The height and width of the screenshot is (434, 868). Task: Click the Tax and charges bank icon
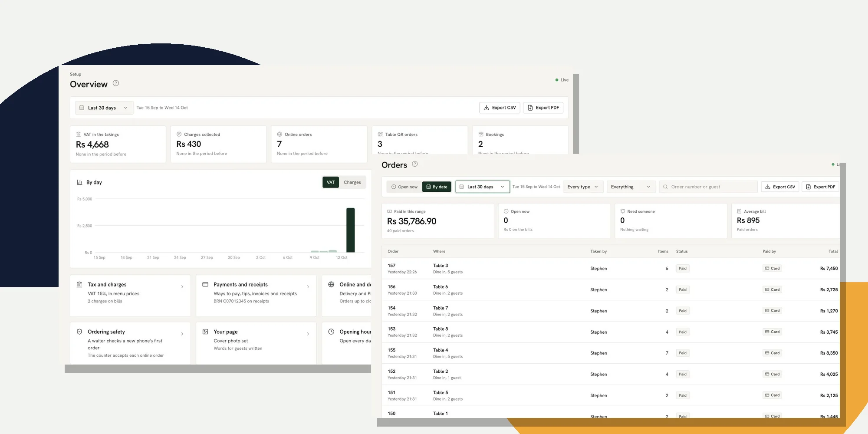[79, 285]
